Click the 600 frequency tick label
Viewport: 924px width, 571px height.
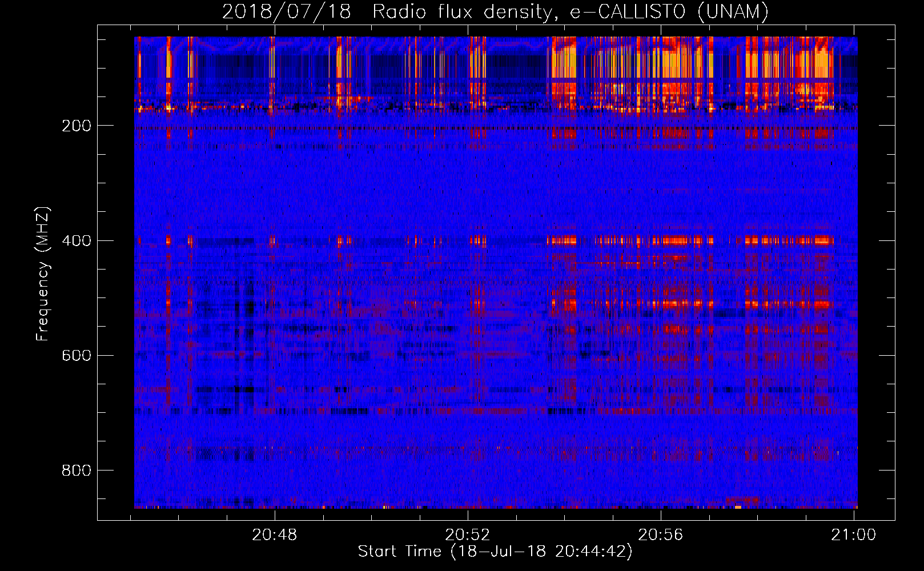[77, 356]
